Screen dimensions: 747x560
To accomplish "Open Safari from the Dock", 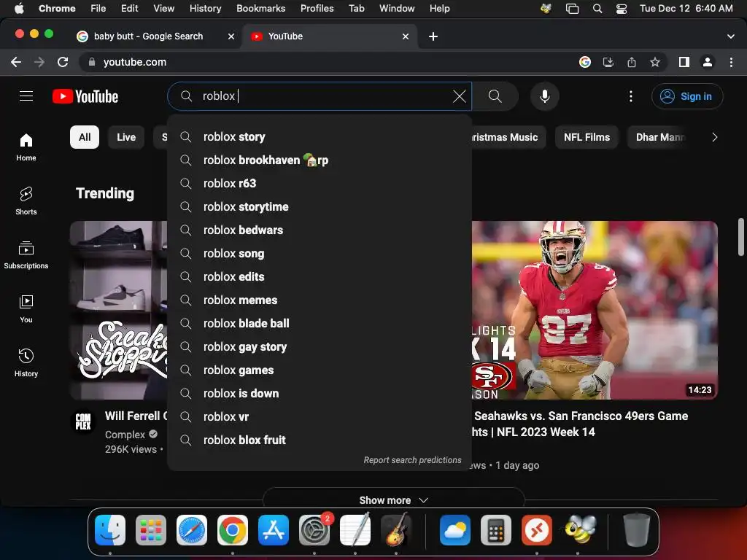I will point(192,530).
